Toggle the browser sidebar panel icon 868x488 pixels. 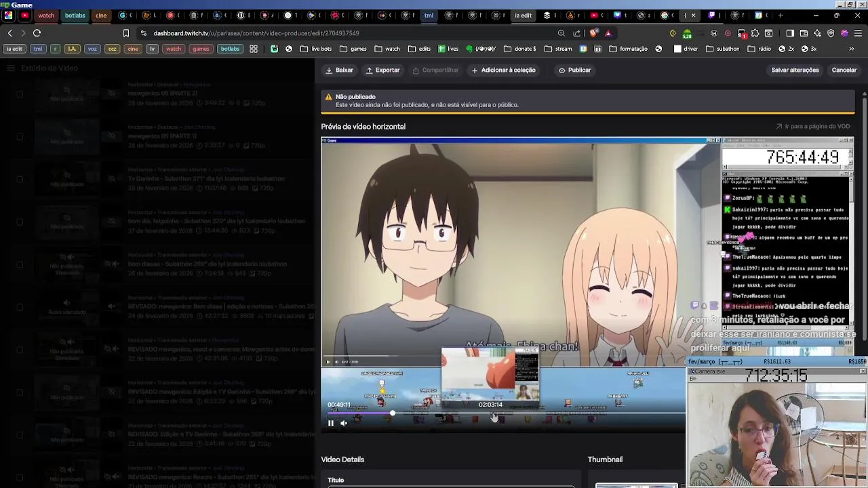[x=790, y=33]
